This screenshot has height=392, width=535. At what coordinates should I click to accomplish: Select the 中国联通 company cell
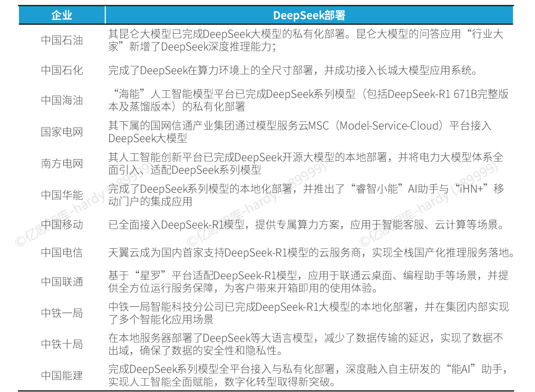(62, 282)
